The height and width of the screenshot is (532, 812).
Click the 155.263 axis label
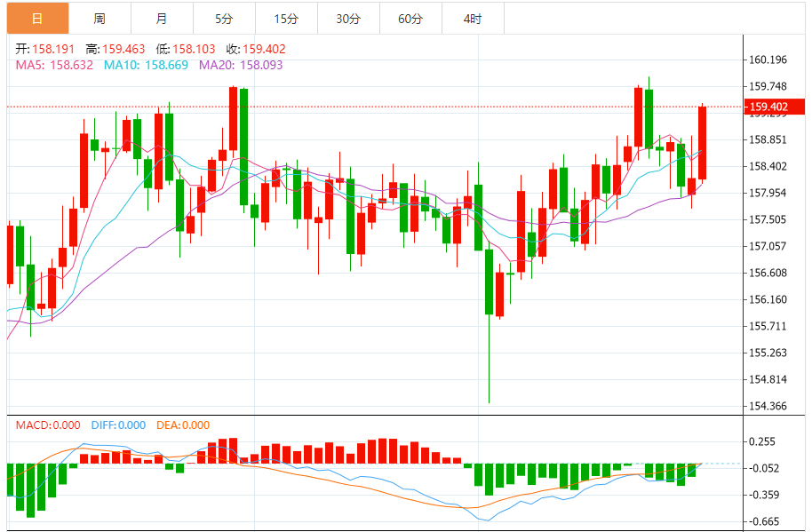pyautogui.click(x=768, y=353)
